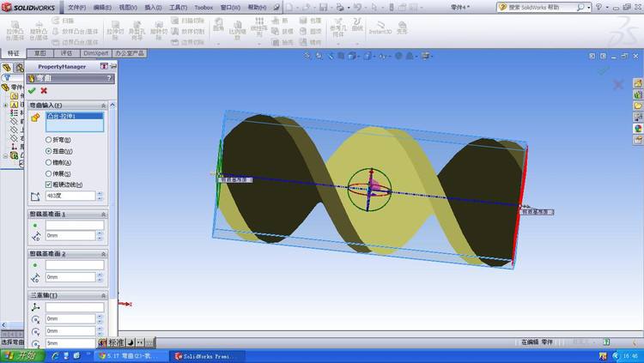
Task: Toggle the 粗硬边线 checkbox
Action: tap(48, 184)
